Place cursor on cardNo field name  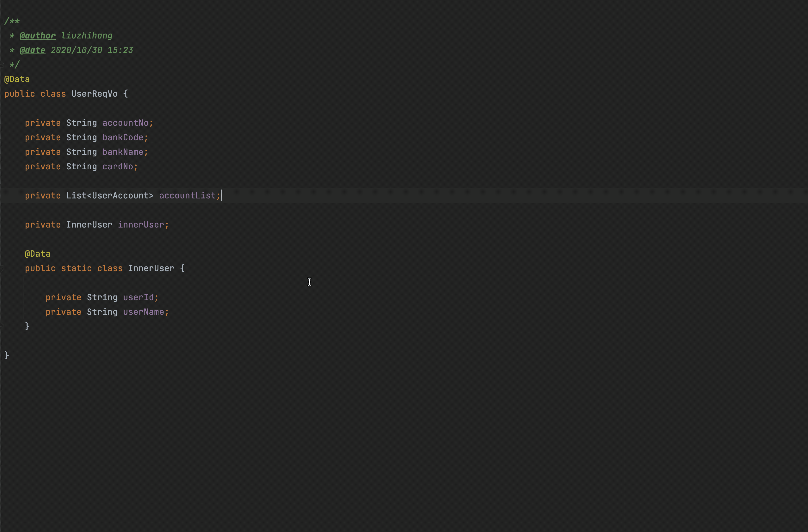(x=117, y=167)
